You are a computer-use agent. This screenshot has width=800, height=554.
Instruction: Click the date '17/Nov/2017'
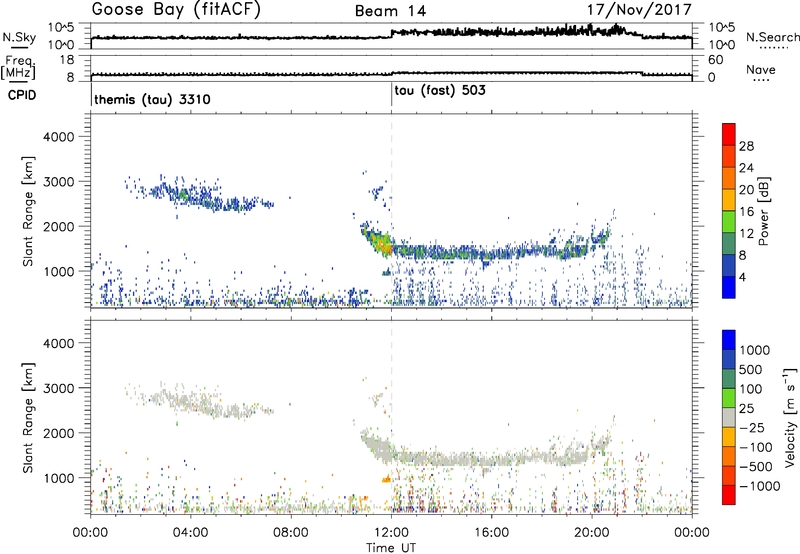[639, 10]
